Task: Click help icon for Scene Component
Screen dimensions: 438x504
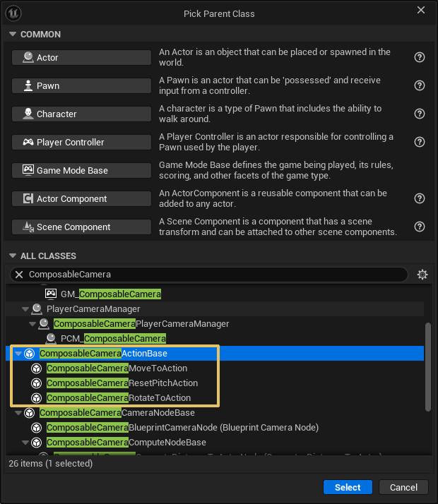Action: [420, 227]
